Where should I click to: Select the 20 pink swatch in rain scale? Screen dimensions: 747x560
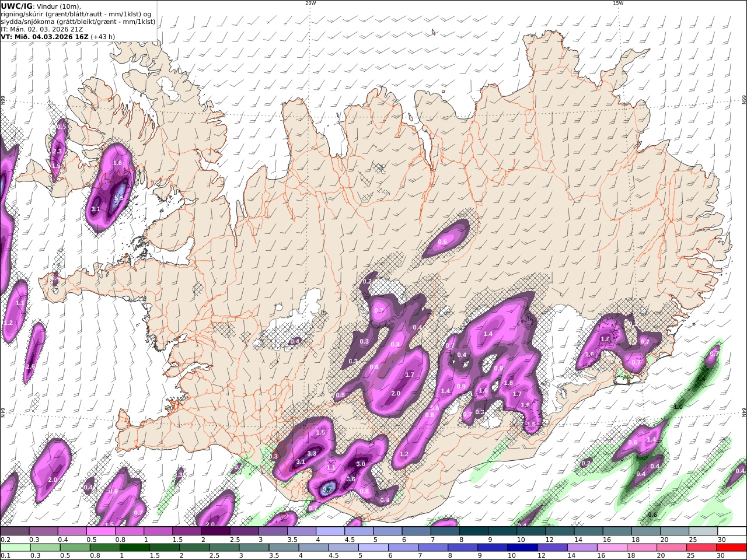672,548
